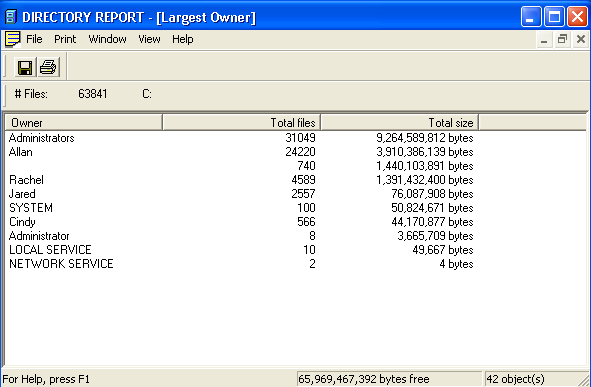Open the File menu
Image resolution: width=591 pixels, height=387 pixels.
(34, 39)
